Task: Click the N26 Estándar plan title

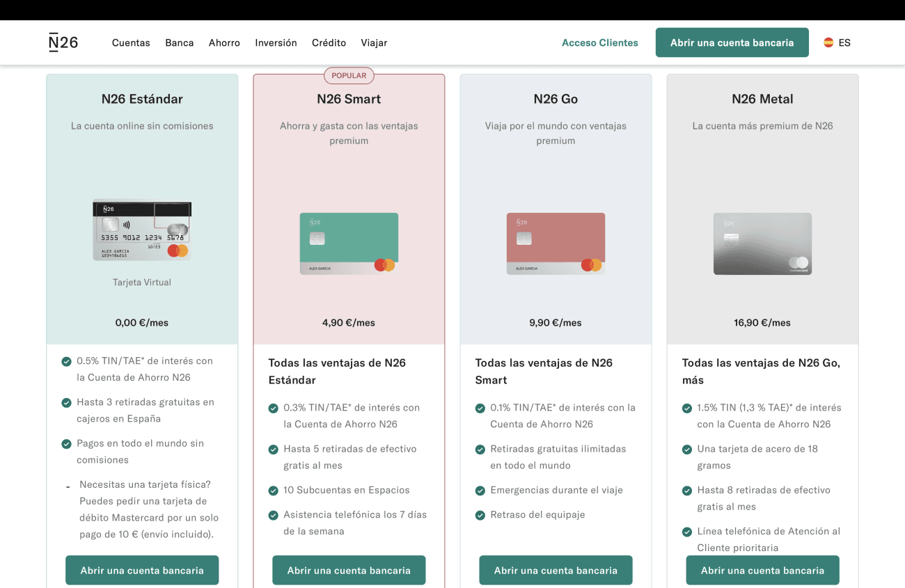Action: (142, 99)
